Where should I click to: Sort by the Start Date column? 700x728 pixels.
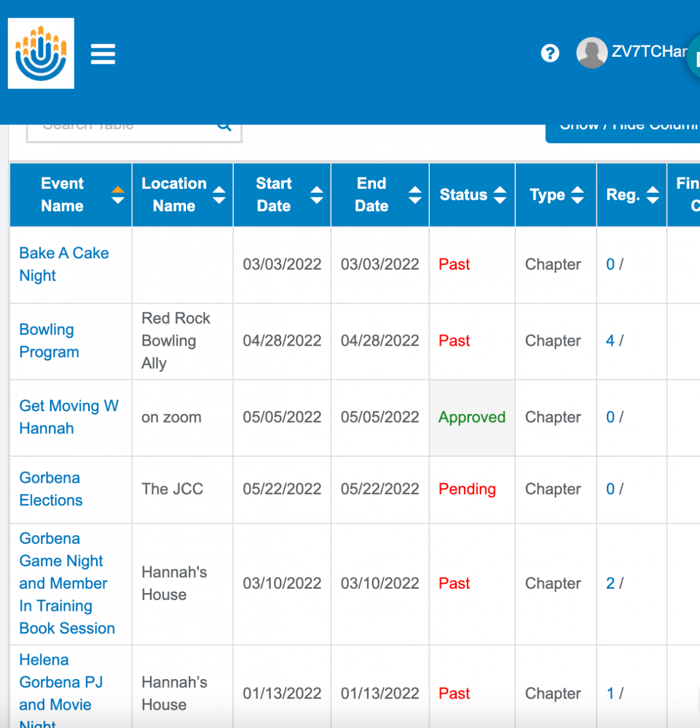coord(282,195)
